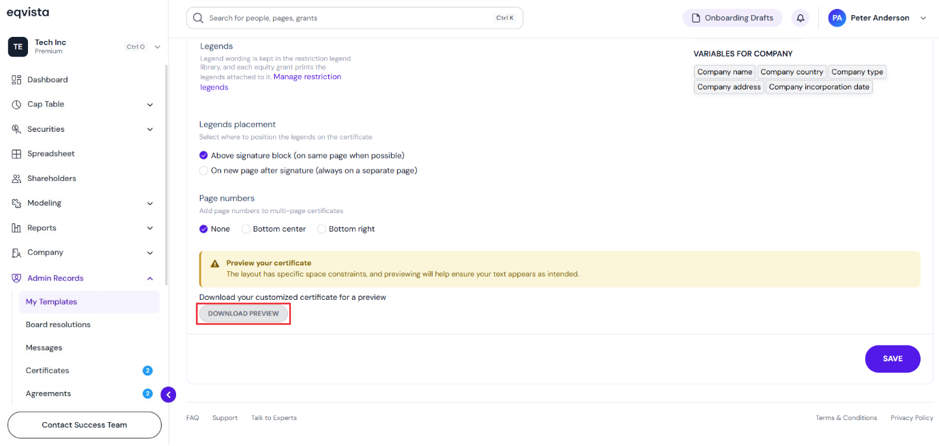This screenshot has width=939, height=446.
Task: Click the Certificates count badge
Action: pyautogui.click(x=147, y=371)
